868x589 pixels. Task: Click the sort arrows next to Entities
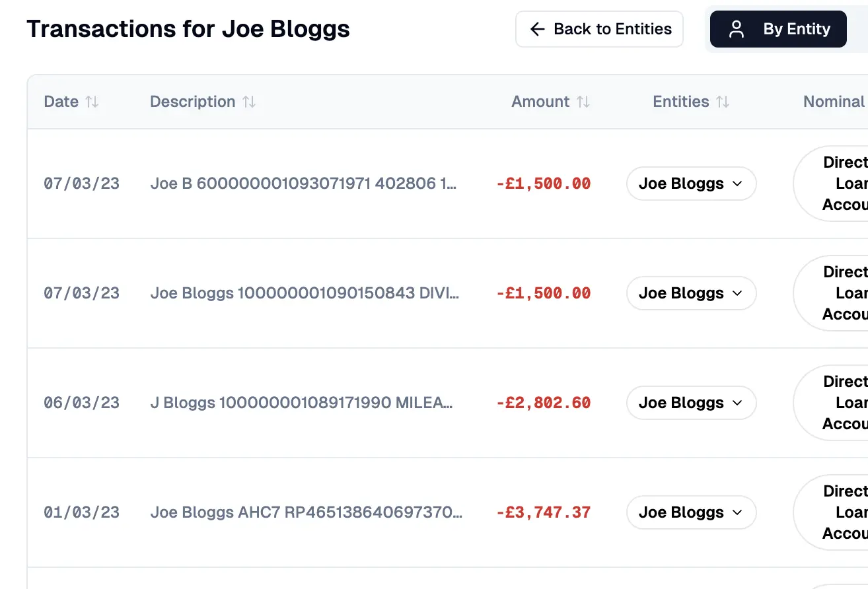(723, 102)
